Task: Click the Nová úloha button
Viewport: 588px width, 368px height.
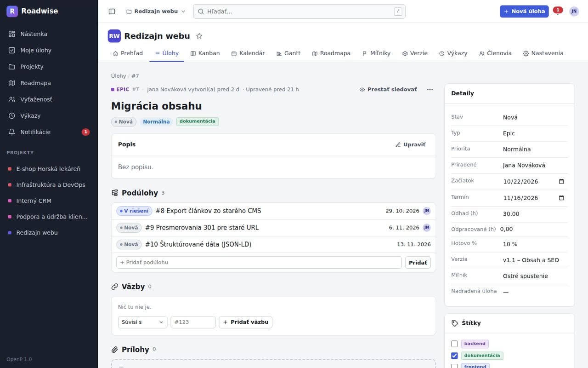Action: 524,11
